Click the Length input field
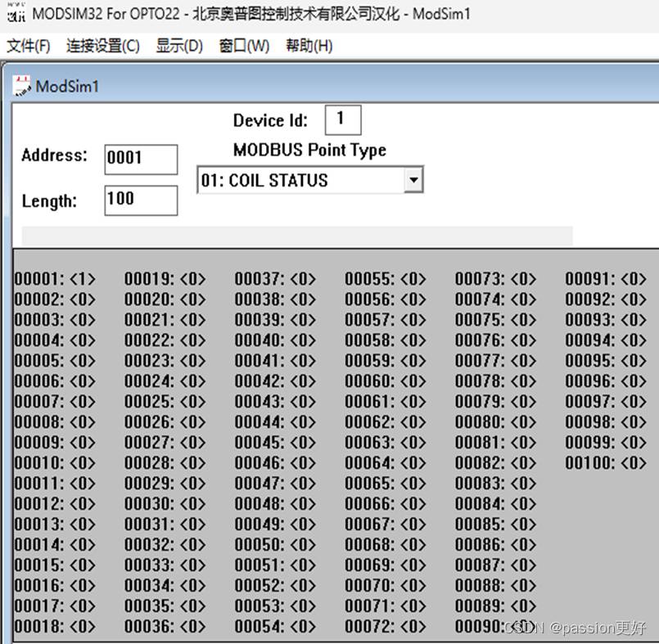This screenshot has width=659, height=644. point(141,200)
